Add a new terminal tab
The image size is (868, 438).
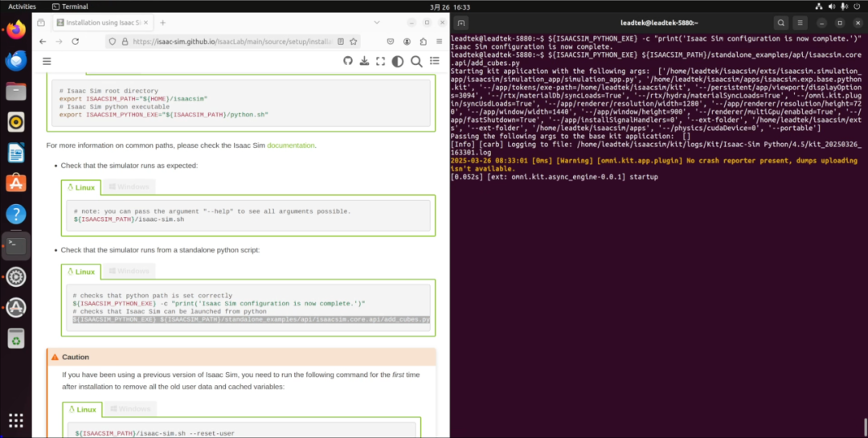[x=461, y=23]
